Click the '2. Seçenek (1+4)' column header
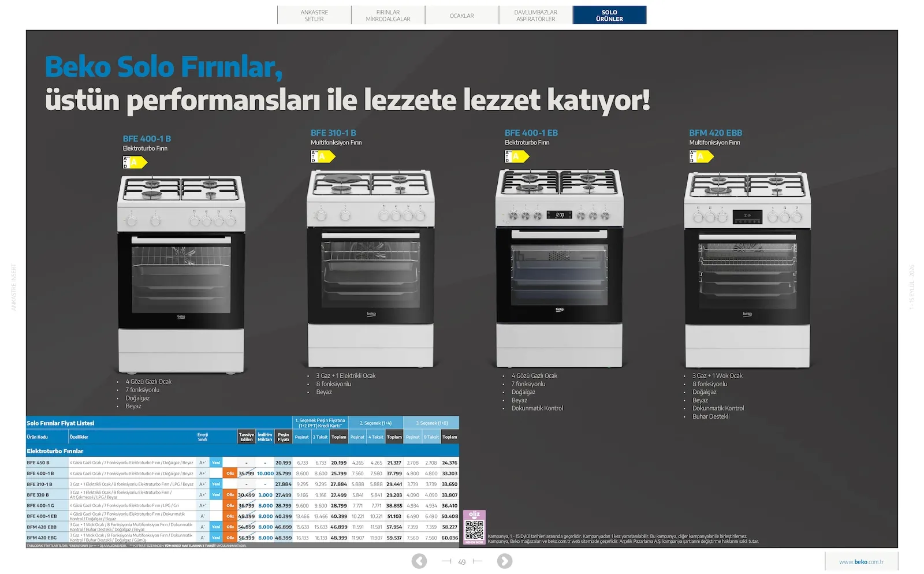924x574 pixels. (x=375, y=423)
